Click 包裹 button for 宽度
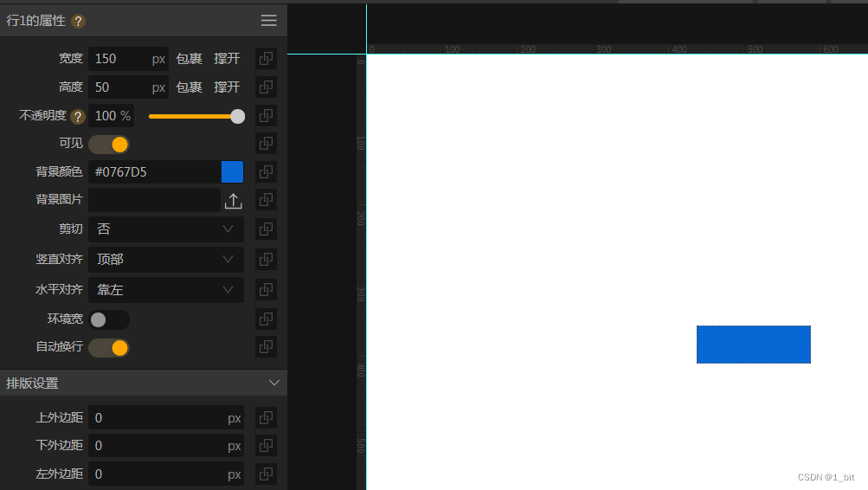Image resolution: width=868 pixels, height=490 pixels. (x=189, y=59)
